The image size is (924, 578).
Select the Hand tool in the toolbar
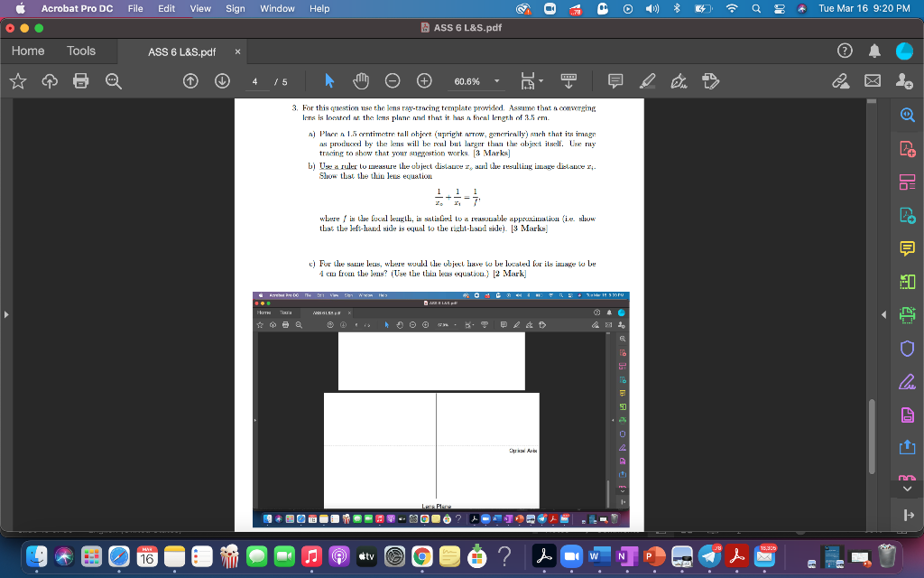pos(360,81)
